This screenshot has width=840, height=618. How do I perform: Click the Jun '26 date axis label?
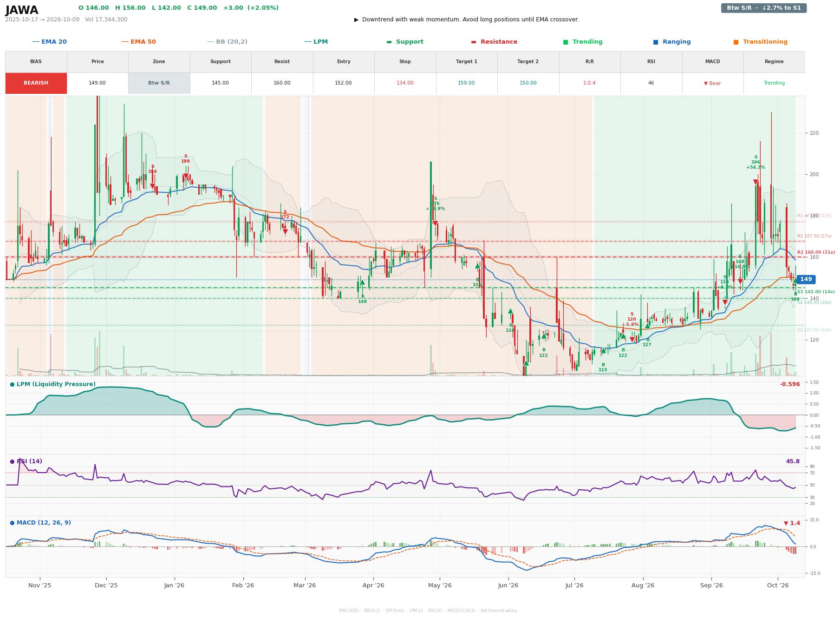click(x=508, y=585)
